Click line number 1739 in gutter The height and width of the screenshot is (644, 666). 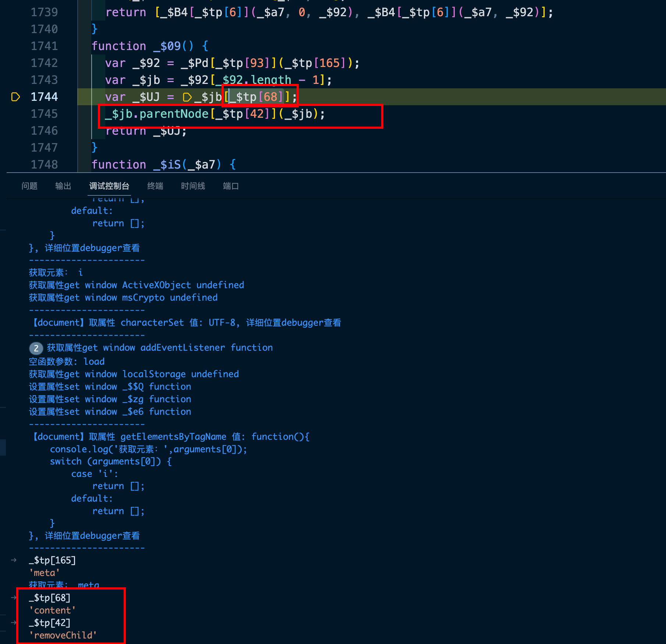point(44,12)
